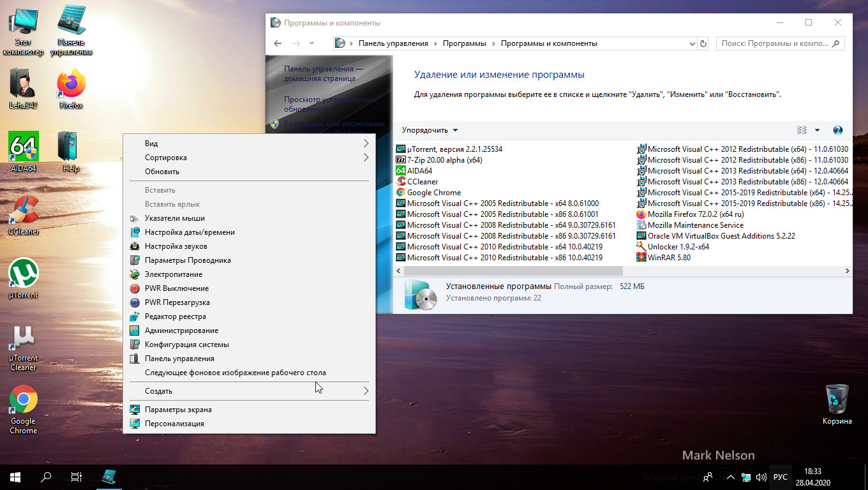Expand the chevron after Панель управления breadcrumb

coord(435,43)
